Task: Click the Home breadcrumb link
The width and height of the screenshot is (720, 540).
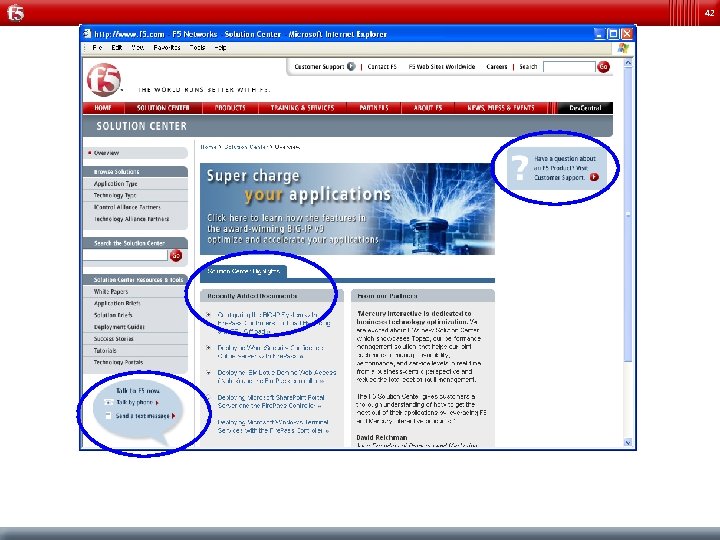Action: pos(208,147)
